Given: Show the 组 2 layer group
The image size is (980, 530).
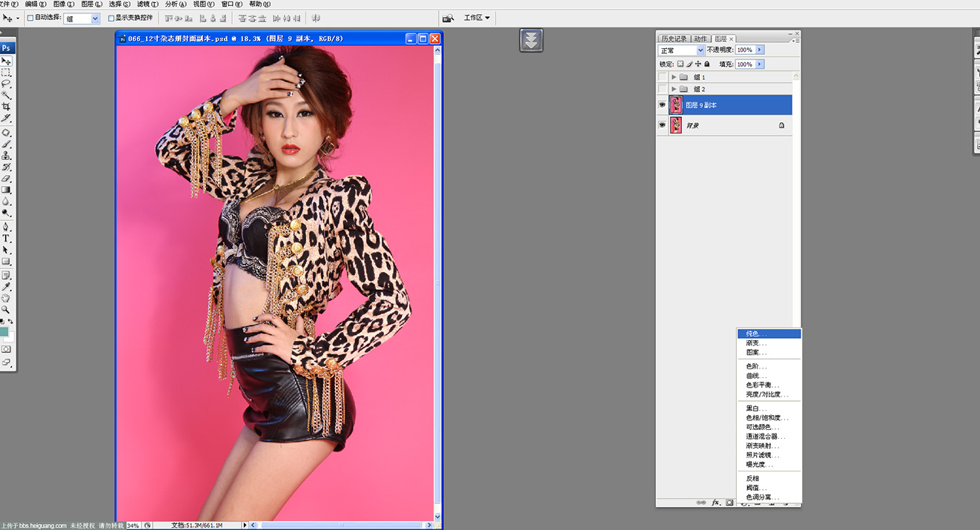Looking at the screenshot, I should click(x=662, y=89).
